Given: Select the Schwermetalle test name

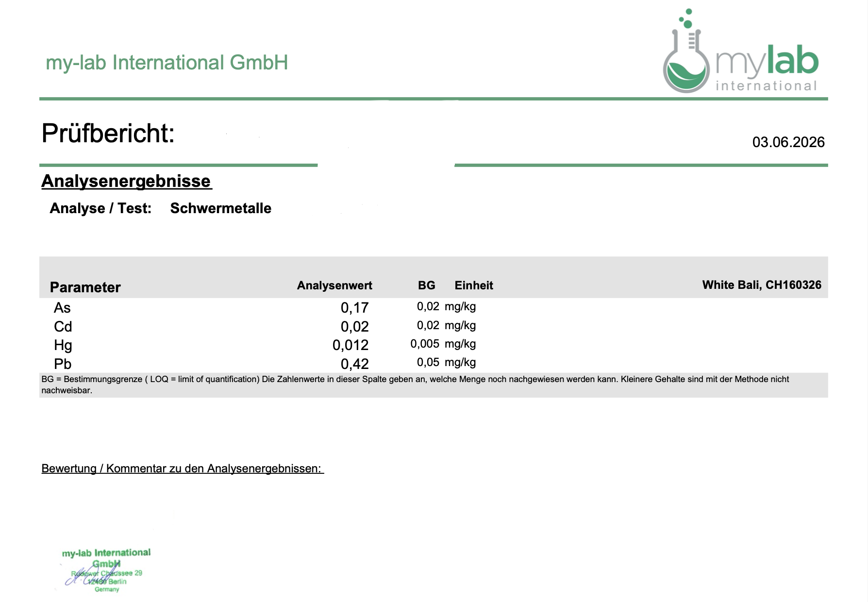Looking at the screenshot, I should (x=221, y=208).
